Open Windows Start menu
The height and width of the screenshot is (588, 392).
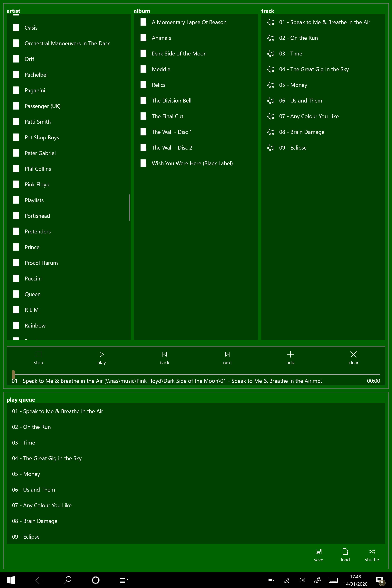[x=11, y=580]
